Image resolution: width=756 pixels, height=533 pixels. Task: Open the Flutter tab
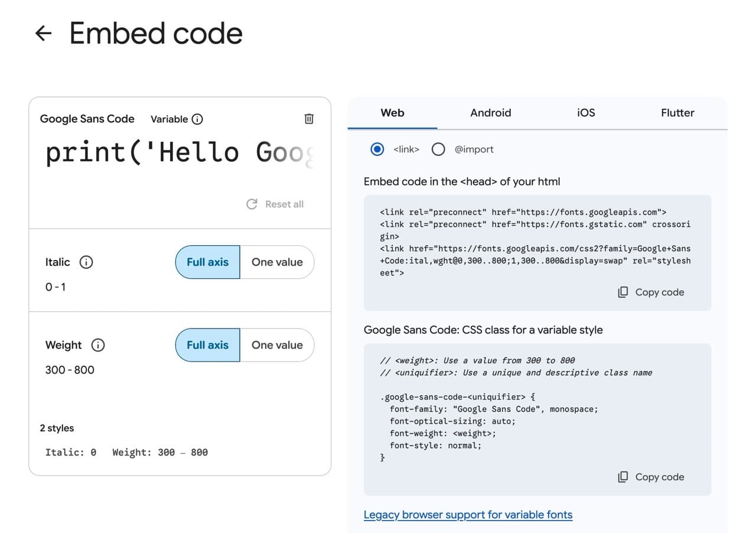click(x=677, y=113)
